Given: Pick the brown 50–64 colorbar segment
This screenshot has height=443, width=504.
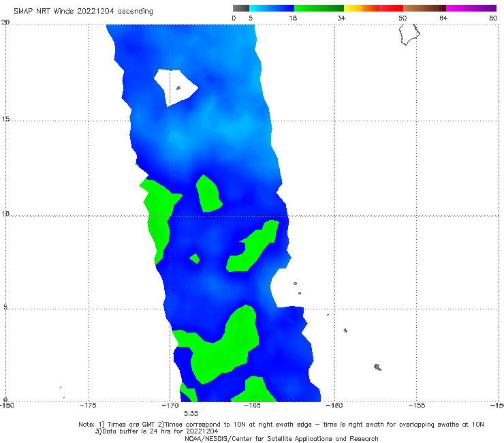Looking at the screenshot, I should tap(424, 8).
